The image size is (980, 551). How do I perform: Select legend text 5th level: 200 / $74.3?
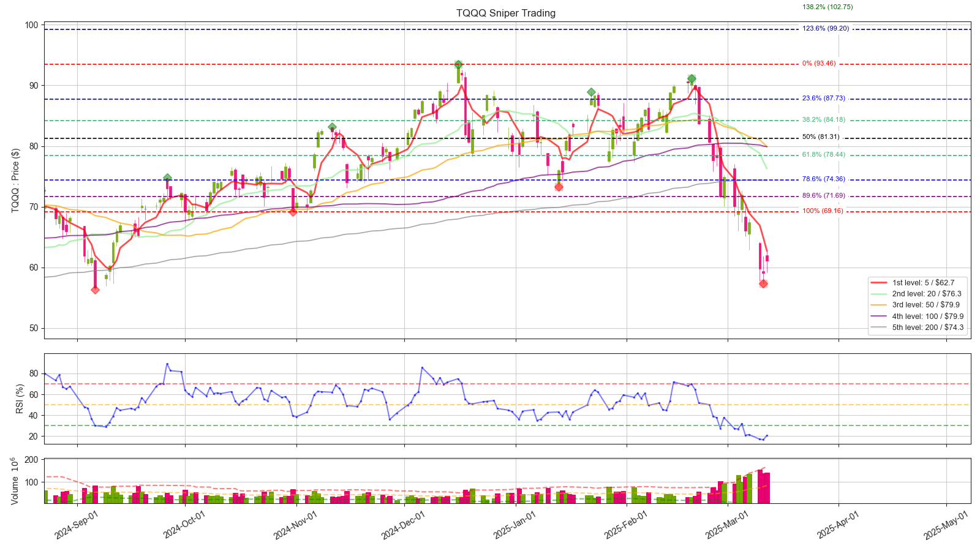click(928, 328)
